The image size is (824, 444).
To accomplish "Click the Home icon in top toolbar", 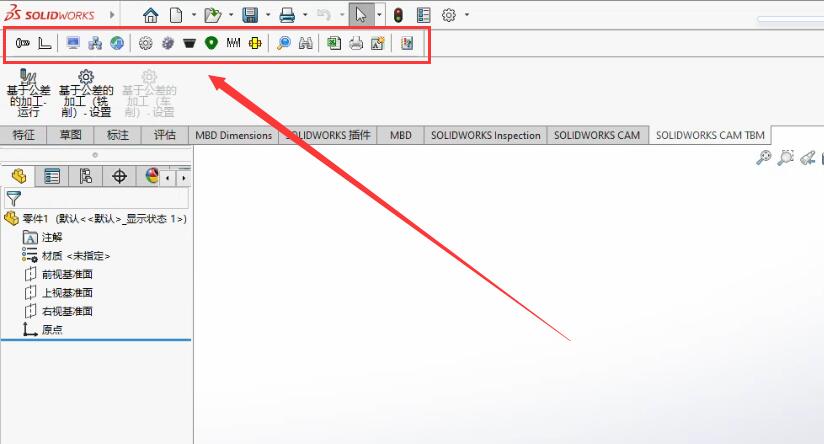I will pos(151,15).
